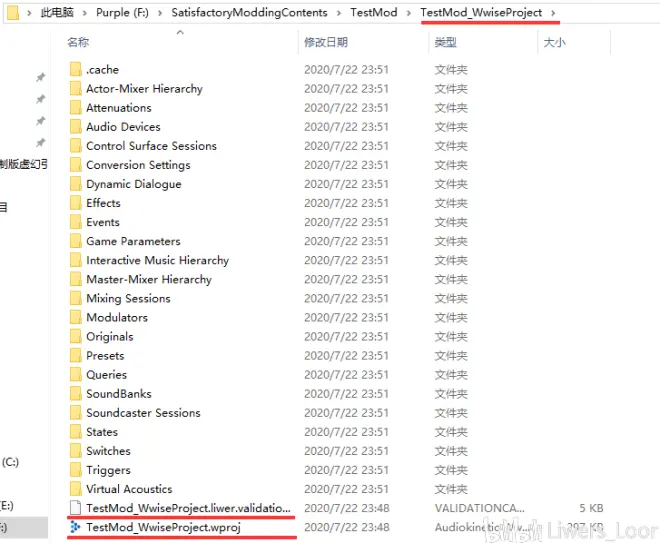Expand the chevron before 此电脑 breadcrumb
Screen dimensions: 660x543
pyautogui.click(x=29, y=13)
